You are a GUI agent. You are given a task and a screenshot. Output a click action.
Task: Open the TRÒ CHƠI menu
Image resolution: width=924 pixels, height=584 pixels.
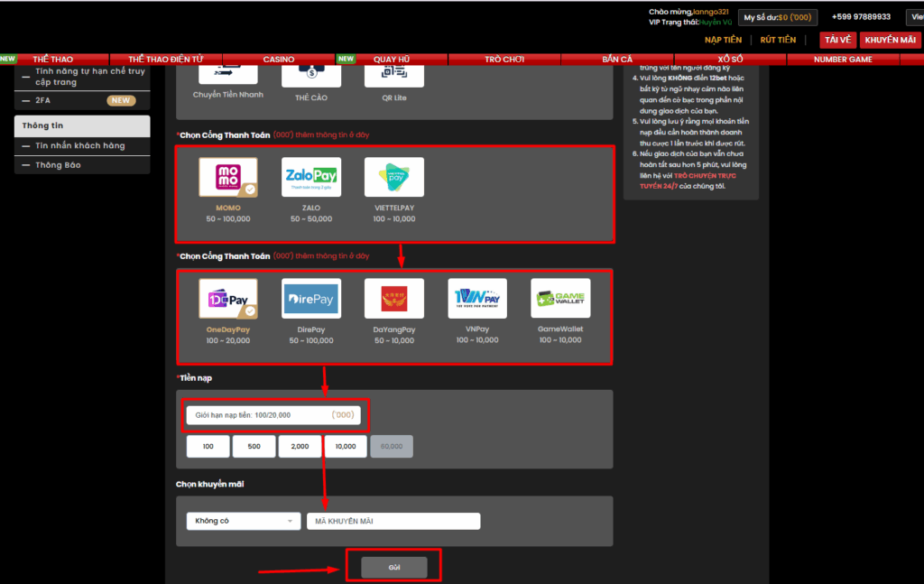coord(504,59)
